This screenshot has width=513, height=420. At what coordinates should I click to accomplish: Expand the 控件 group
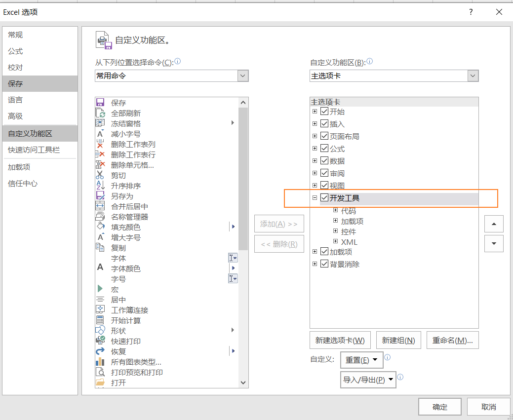tap(335, 231)
